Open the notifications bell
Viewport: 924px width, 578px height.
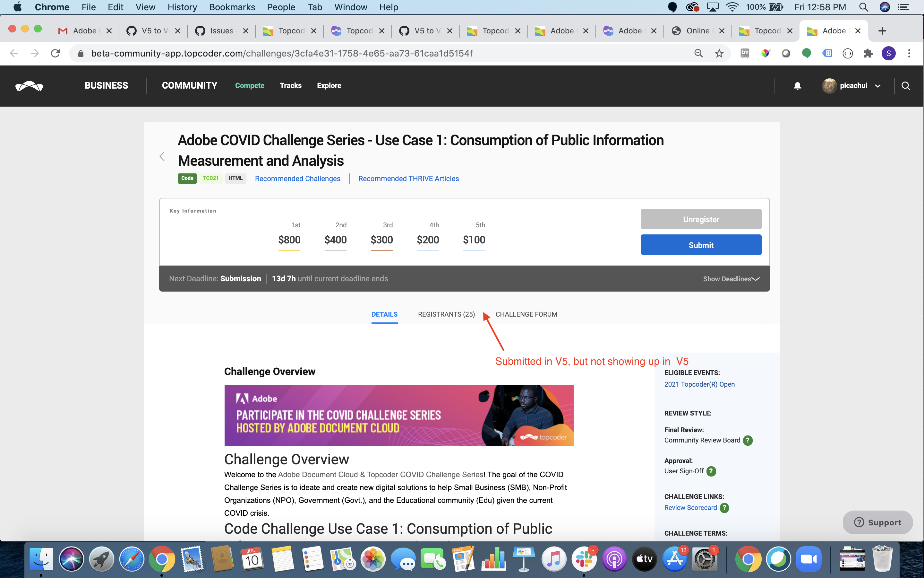click(x=797, y=86)
